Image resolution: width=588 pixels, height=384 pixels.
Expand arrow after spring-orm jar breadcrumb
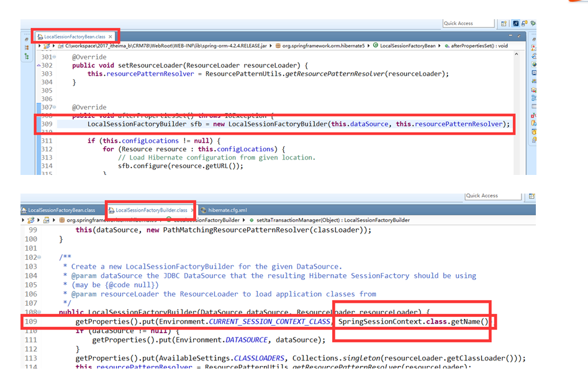click(x=270, y=46)
